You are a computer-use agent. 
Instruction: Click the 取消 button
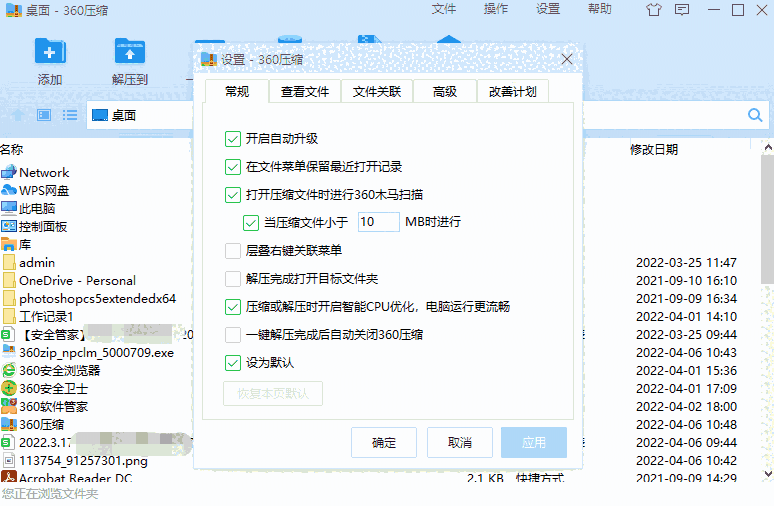460,442
